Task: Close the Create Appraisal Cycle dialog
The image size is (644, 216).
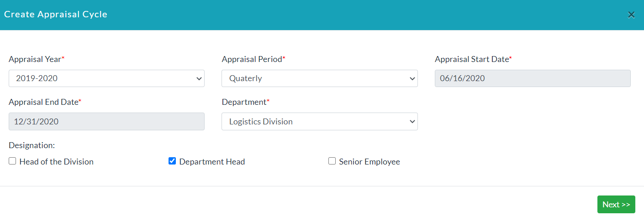Action: (x=631, y=15)
